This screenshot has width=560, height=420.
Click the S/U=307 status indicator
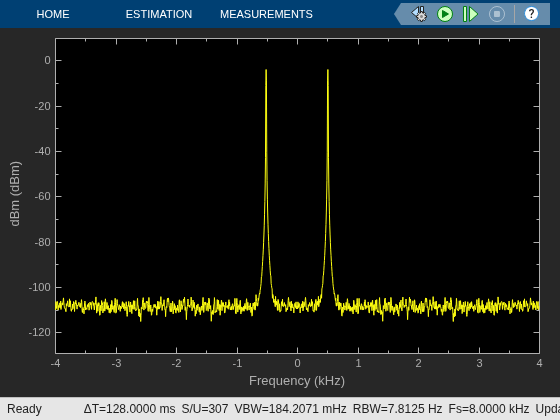205,409
